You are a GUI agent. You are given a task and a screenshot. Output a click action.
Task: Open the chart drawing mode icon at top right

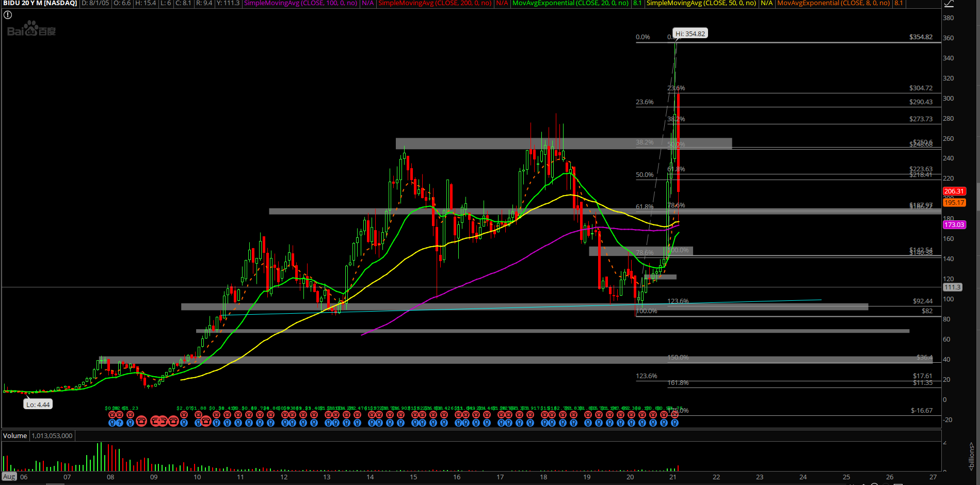tap(949, 4)
